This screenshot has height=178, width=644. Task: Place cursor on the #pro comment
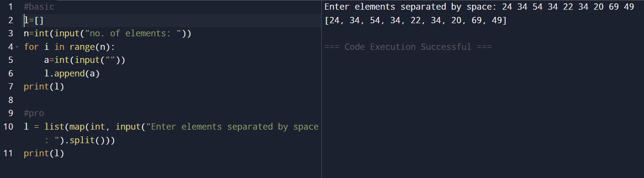click(x=34, y=114)
